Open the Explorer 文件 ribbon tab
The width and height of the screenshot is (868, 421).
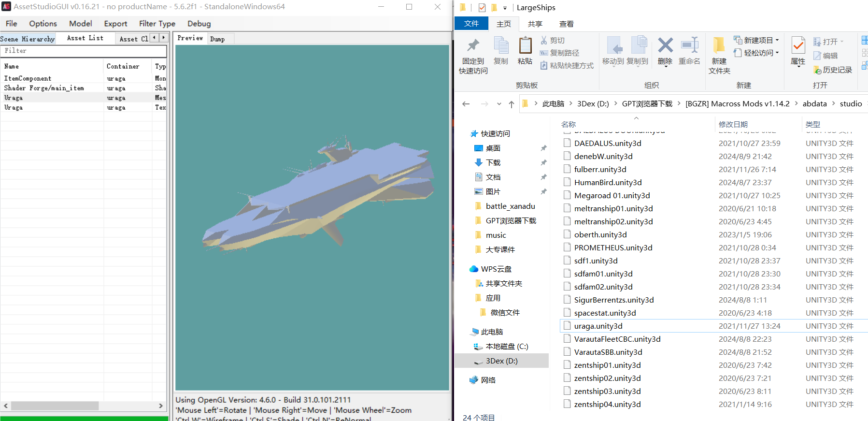471,24
